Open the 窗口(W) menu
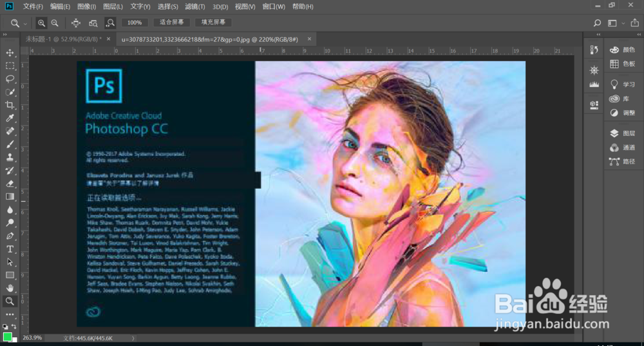The width and height of the screenshot is (644, 346). (274, 6)
